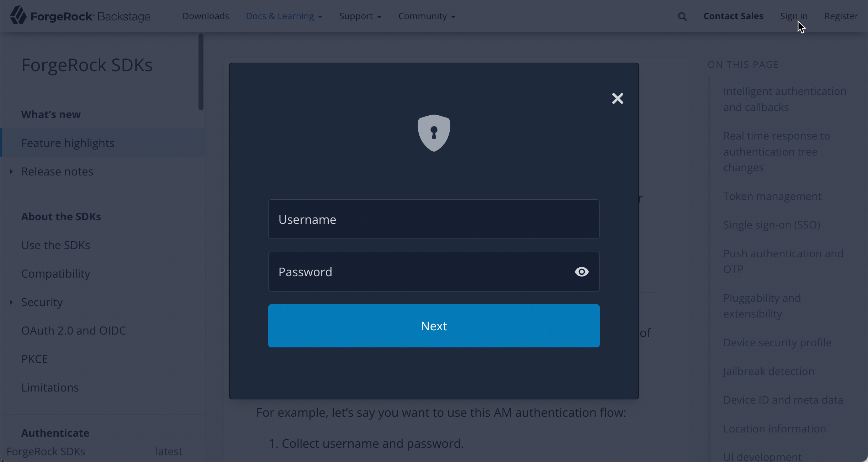Click the Token management sidebar item
Image resolution: width=868 pixels, height=462 pixels.
click(772, 196)
